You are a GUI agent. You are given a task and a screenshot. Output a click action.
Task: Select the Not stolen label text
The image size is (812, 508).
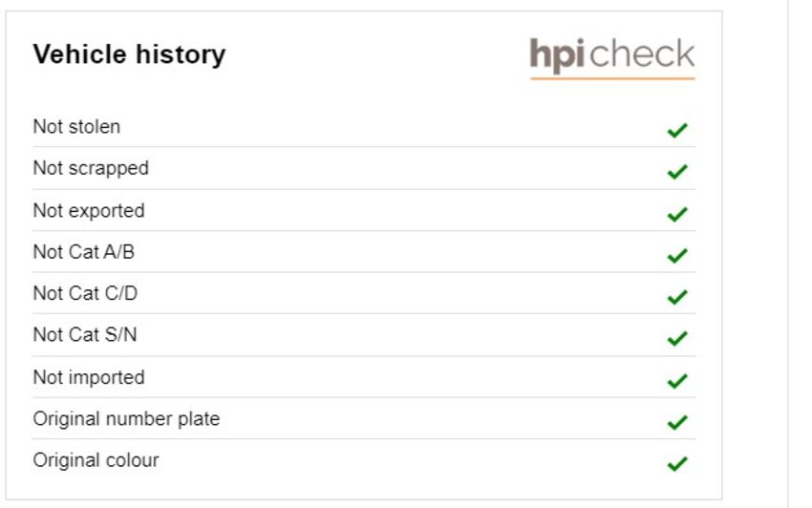tap(76, 127)
